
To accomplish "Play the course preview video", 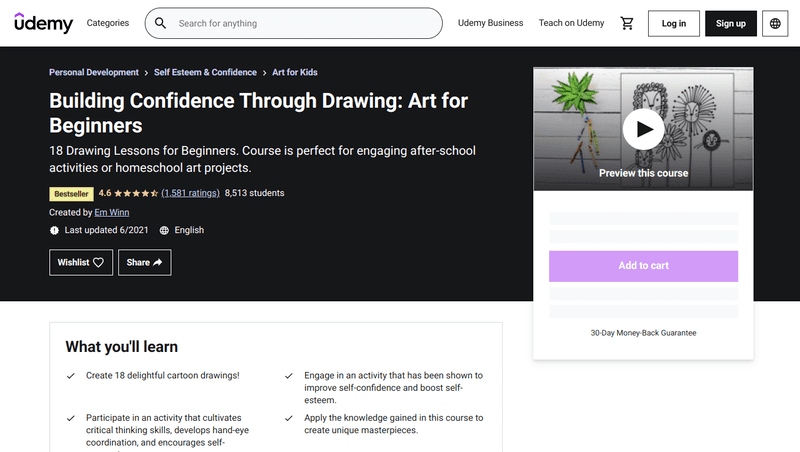I will pyautogui.click(x=643, y=129).
